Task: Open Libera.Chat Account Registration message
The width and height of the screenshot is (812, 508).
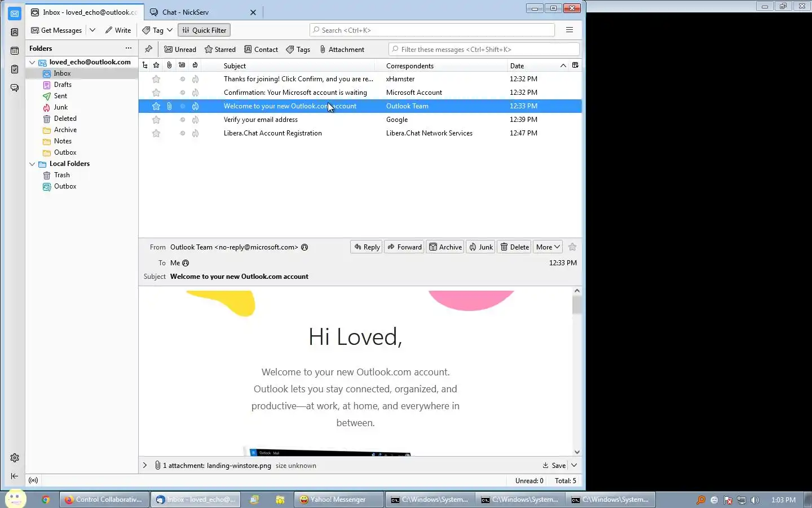Action: (x=360, y=133)
